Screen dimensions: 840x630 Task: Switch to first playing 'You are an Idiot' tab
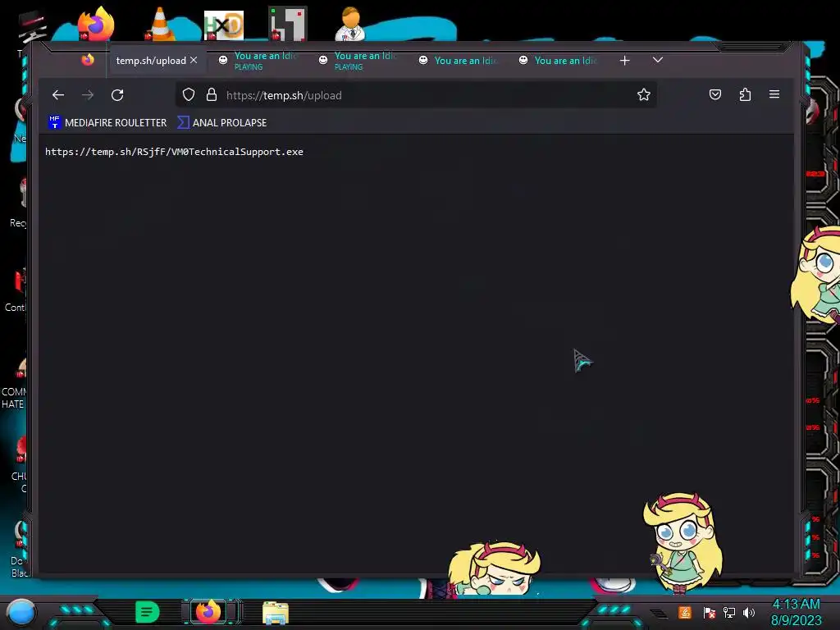pyautogui.click(x=259, y=61)
